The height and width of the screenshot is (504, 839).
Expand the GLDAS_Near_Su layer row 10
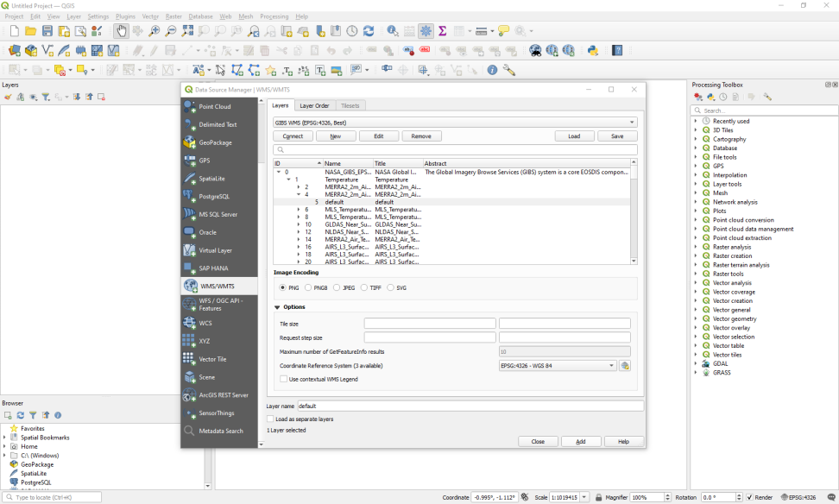coord(299,224)
